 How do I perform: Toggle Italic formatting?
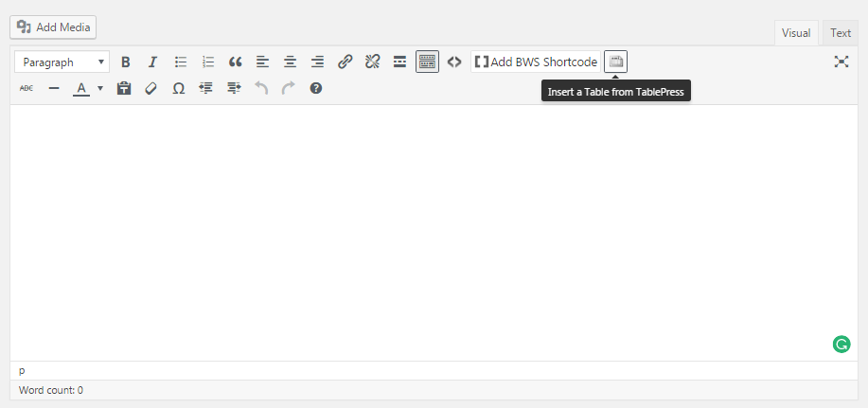coord(152,62)
